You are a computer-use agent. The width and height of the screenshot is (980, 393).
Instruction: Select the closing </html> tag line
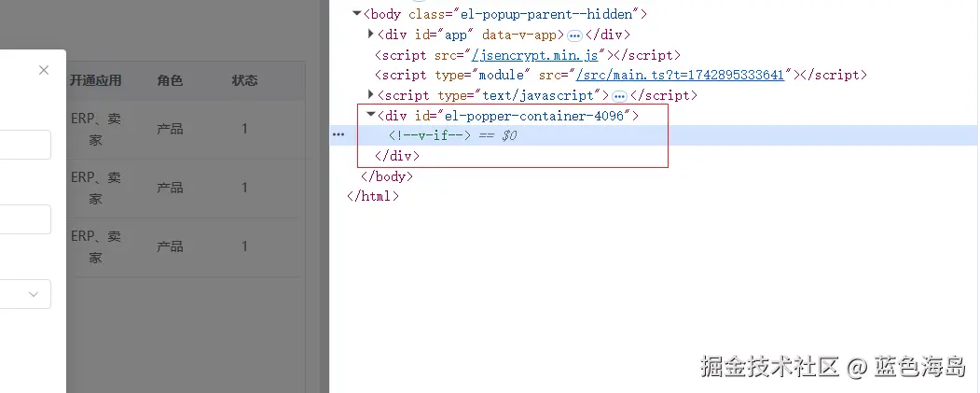[x=373, y=196]
